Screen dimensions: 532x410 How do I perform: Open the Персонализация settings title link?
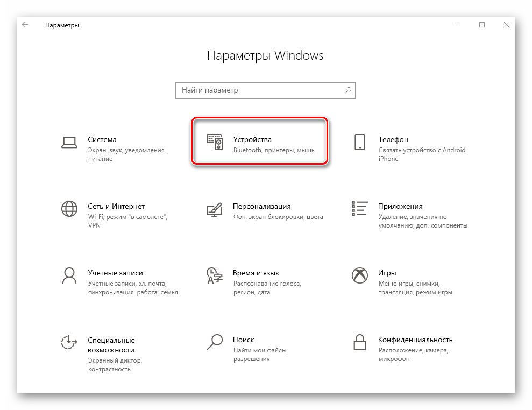(261, 206)
